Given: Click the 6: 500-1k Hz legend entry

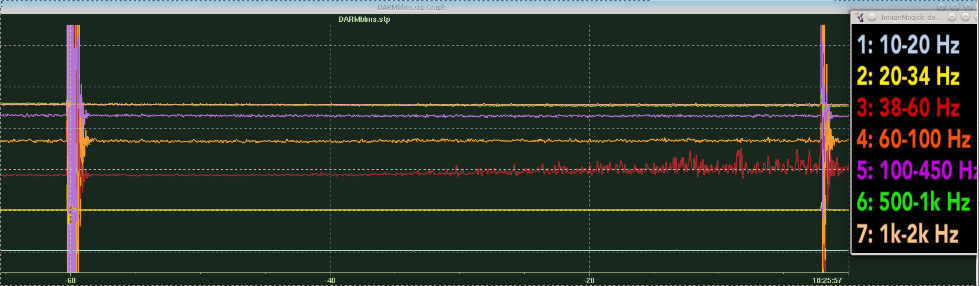Looking at the screenshot, I should click(913, 202).
